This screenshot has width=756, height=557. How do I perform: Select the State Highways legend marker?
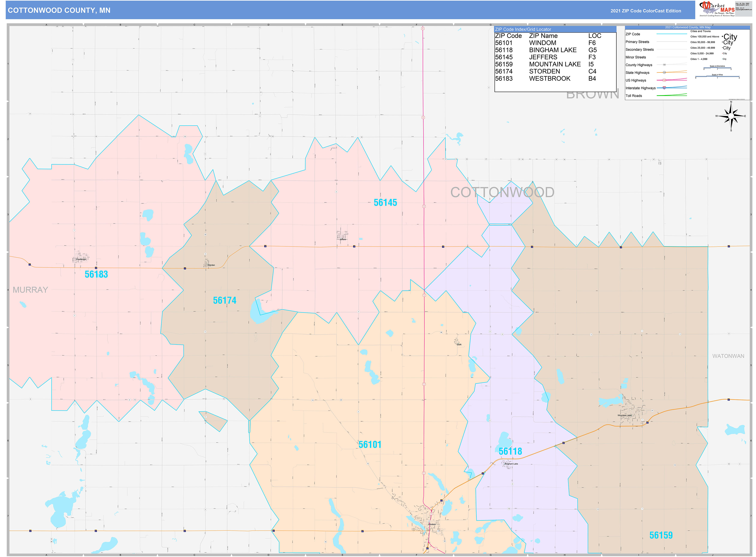click(665, 72)
